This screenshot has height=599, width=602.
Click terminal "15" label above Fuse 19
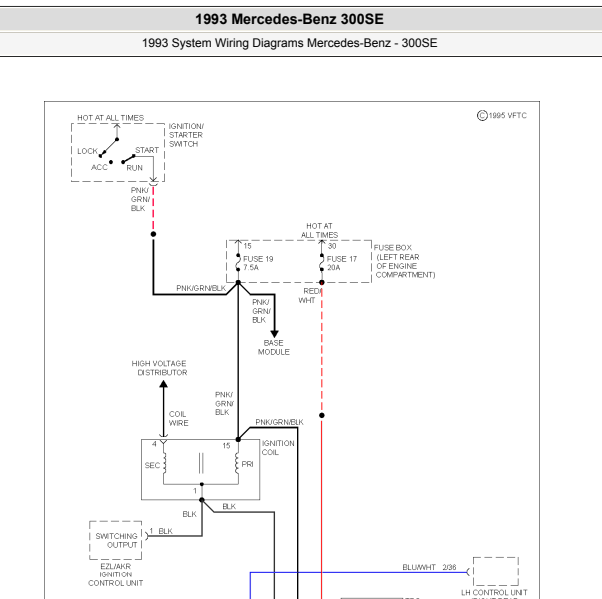tap(247, 246)
